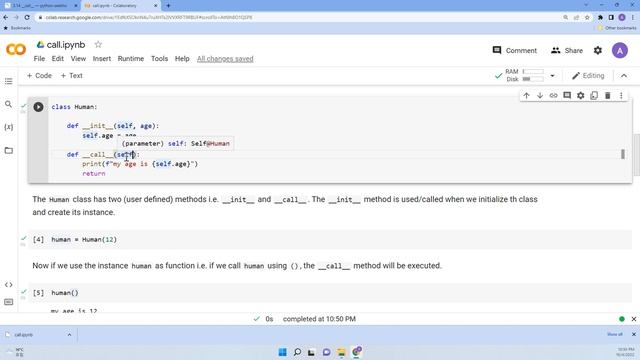The image size is (640, 360).
Task: Click the Disk usage bar
Action: click(x=533, y=79)
